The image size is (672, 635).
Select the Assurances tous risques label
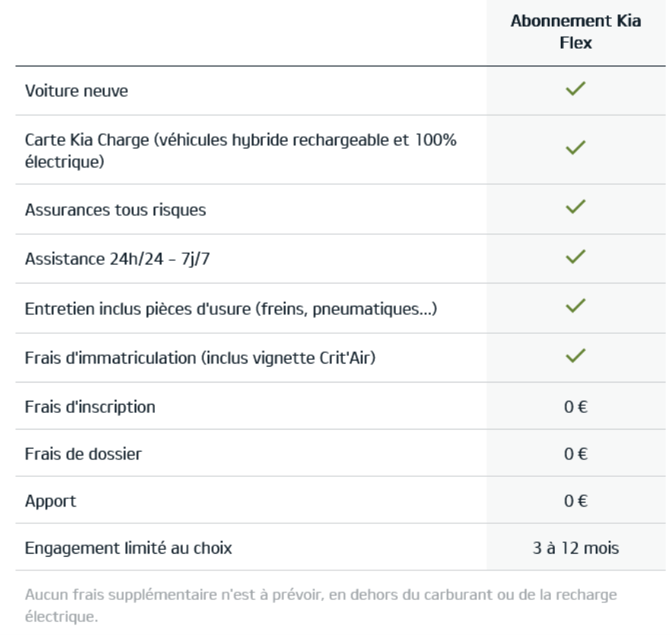115,210
